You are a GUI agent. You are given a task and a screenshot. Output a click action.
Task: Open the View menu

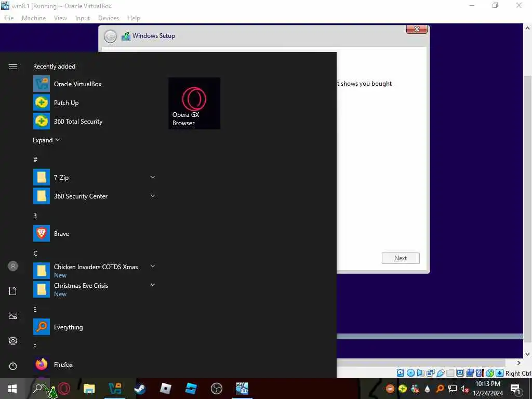pyautogui.click(x=60, y=18)
